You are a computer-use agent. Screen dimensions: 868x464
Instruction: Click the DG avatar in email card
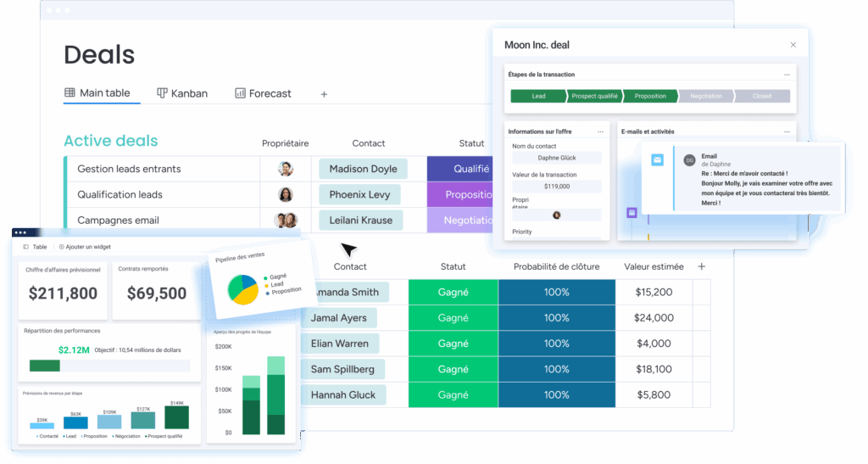[x=689, y=160]
